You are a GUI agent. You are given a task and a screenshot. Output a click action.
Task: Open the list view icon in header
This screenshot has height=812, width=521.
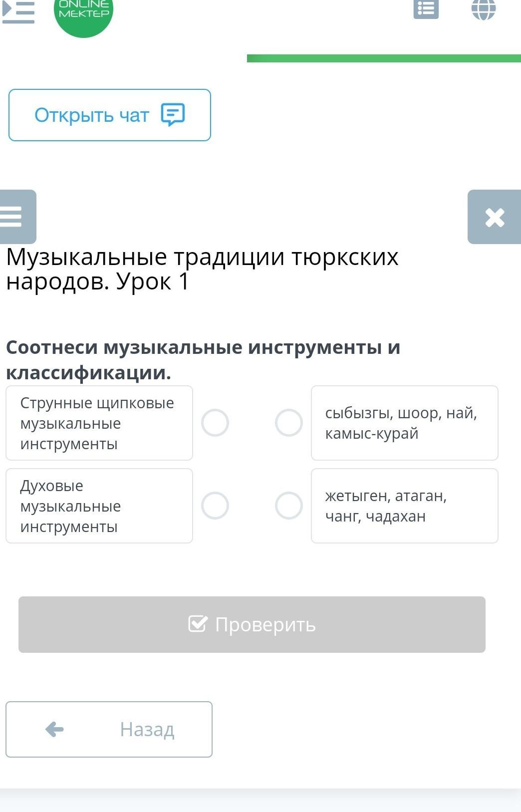(426, 9)
